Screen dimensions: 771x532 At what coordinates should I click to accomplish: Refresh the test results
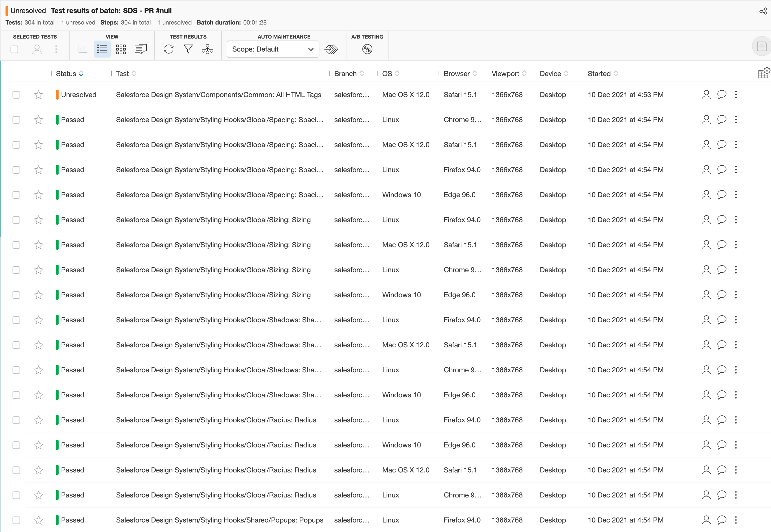point(169,49)
